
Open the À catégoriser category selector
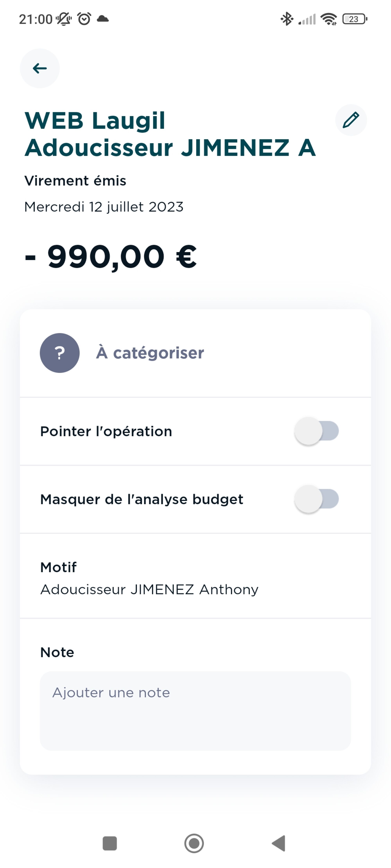150,353
